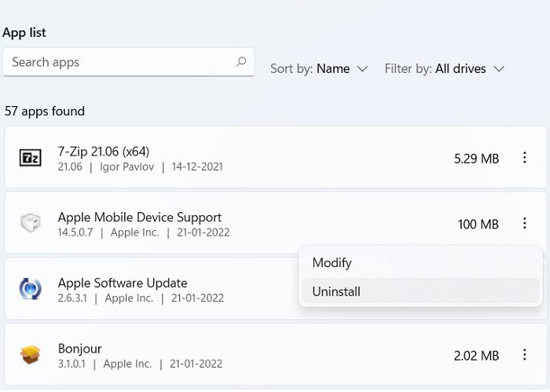Click the 5.29 MB size of 7-Zip

coord(476,159)
